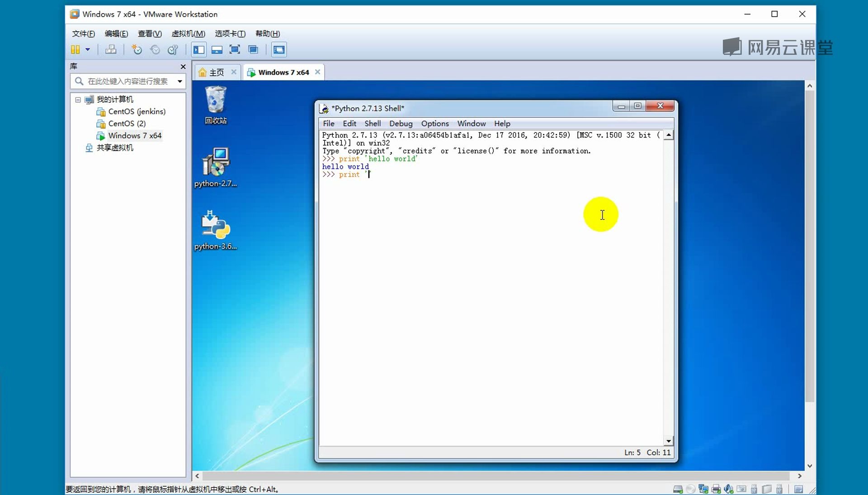Switch to the 主页 tab
The height and width of the screenshot is (495, 868).
coord(216,72)
